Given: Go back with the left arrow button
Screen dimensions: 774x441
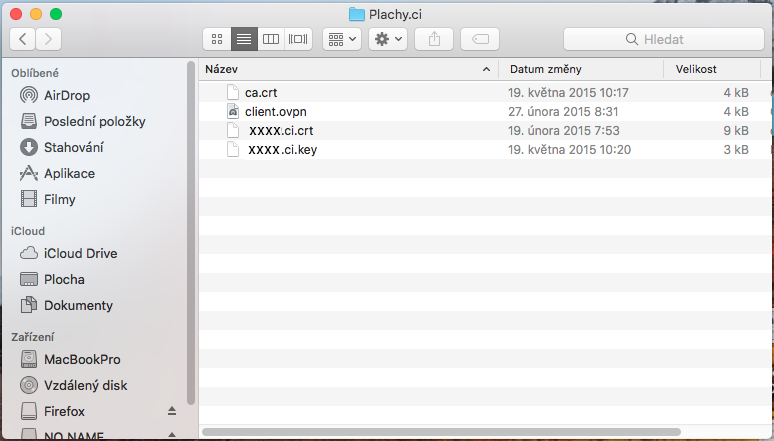Looking at the screenshot, I should coord(22,39).
